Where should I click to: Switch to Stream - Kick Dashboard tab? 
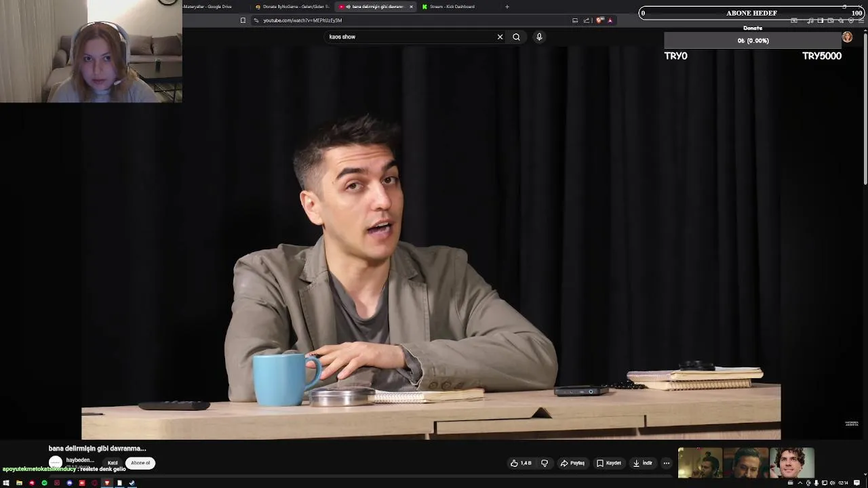(x=452, y=7)
